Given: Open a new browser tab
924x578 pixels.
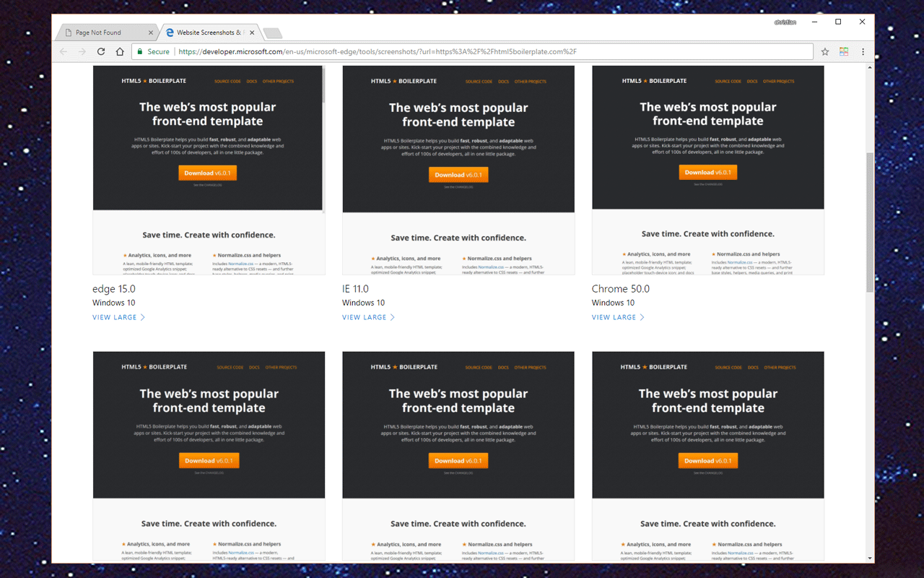Looking at the screenshot, I should click(x=271, y=32).
